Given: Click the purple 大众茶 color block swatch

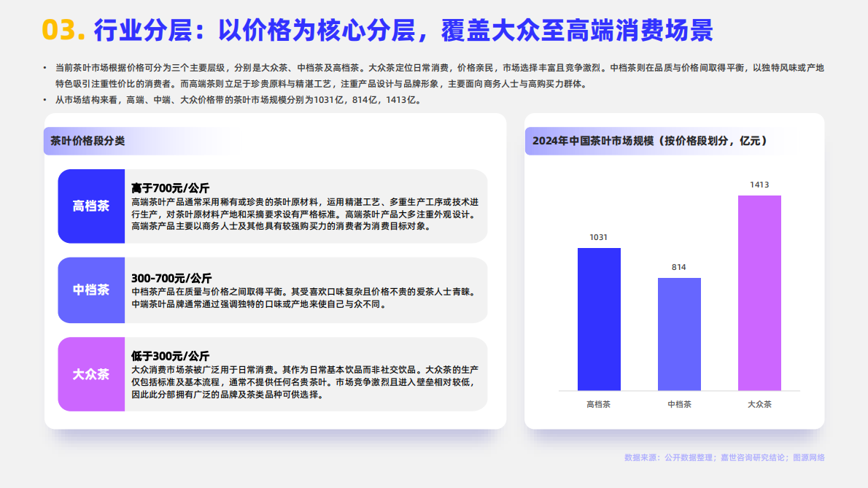Looking at the screenshot, I should [90, 374].
